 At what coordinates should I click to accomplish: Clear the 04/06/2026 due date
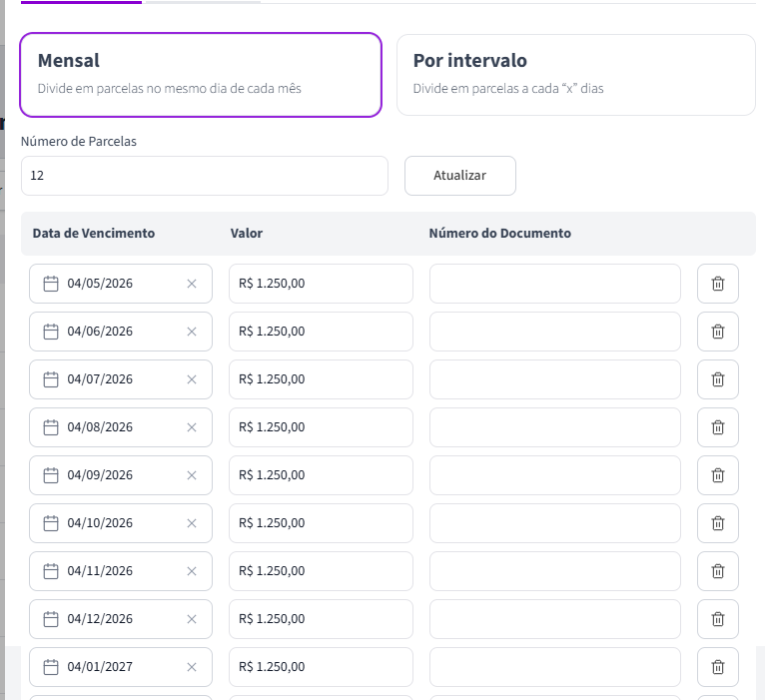coord(192,332)
